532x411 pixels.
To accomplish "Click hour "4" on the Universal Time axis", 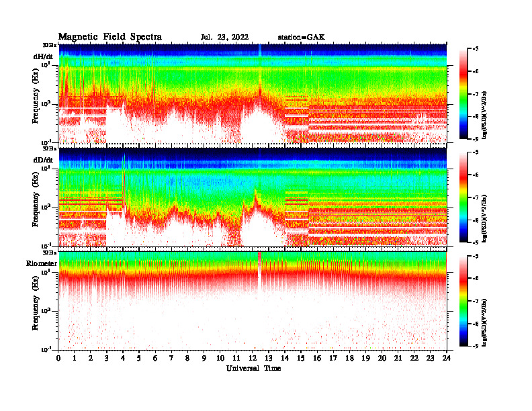I will (x=123, y=359).
